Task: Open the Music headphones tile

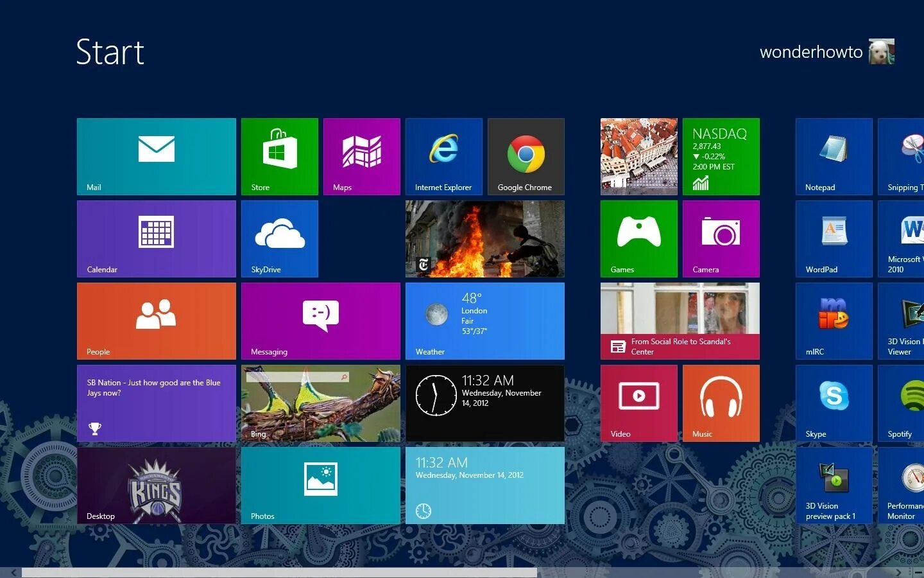Action: point(721,403)
